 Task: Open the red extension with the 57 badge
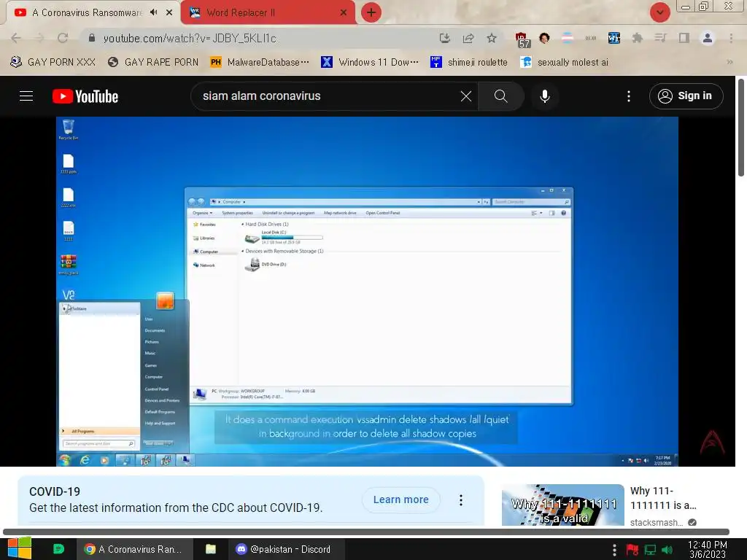coord(522,39)
